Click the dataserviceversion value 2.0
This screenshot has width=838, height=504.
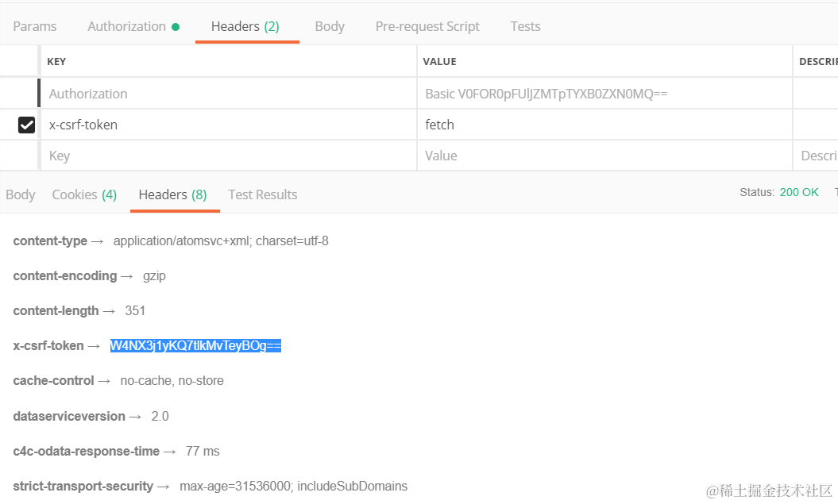160,417
